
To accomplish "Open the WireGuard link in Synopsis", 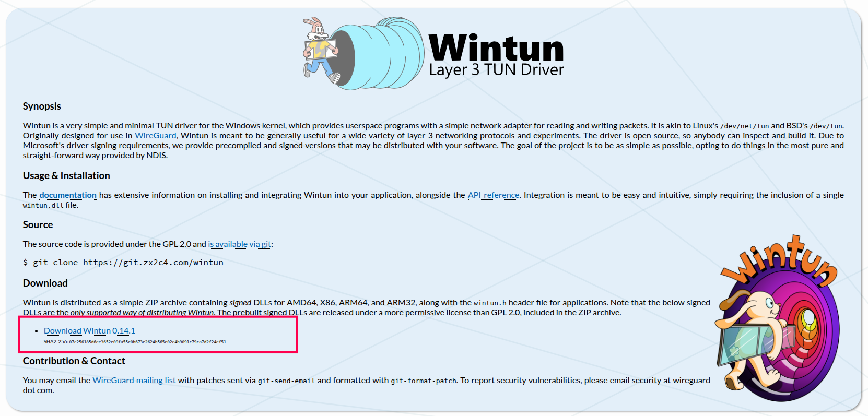I will pyautogui.click(x=156, y=136).
